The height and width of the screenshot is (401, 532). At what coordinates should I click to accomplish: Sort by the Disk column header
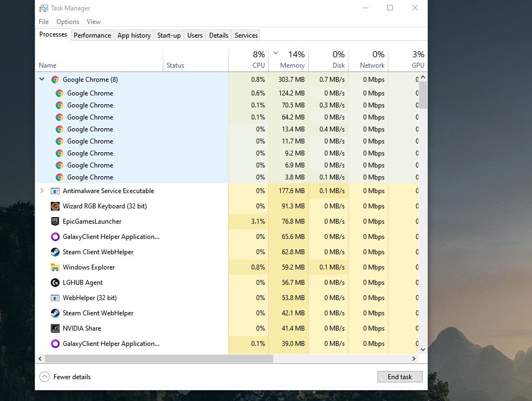click(x=328, y=61)
